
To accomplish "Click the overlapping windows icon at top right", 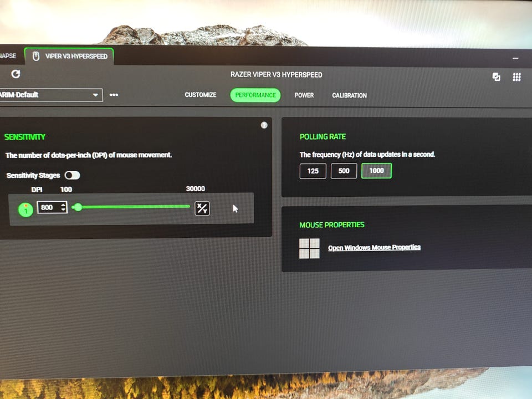I will 496,77.
